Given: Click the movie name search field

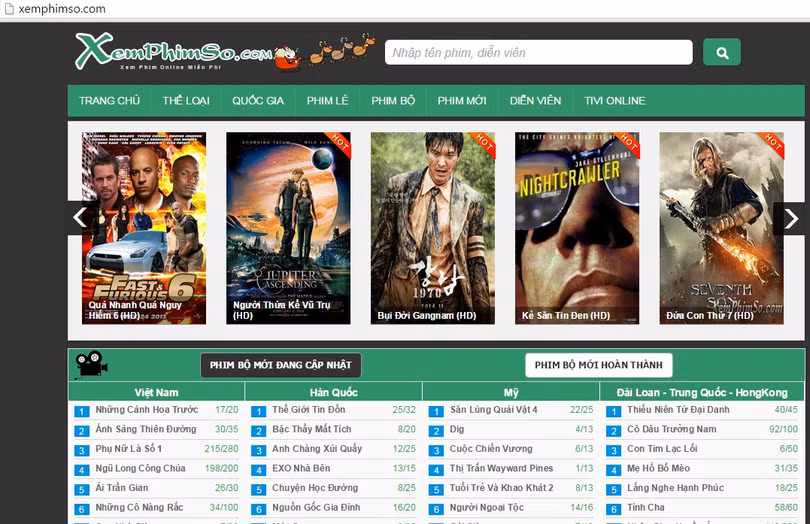Looking at the screenshot, I should [538, 52].
